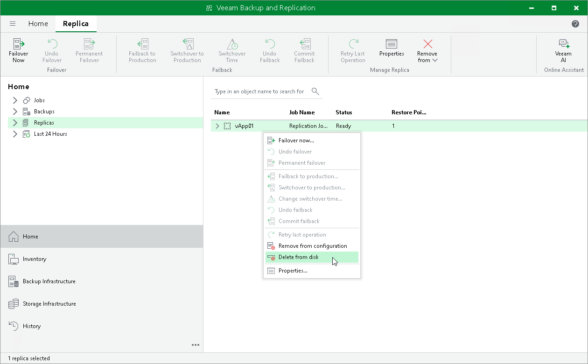Click the restore point count 1
The image size is (588, 364).
(x=393, y=126)
